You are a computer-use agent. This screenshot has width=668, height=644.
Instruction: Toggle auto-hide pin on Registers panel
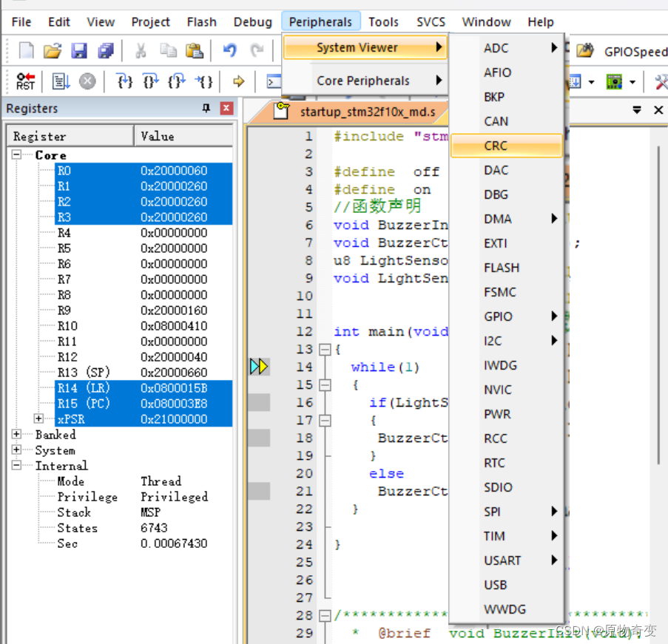click(208, 109)
